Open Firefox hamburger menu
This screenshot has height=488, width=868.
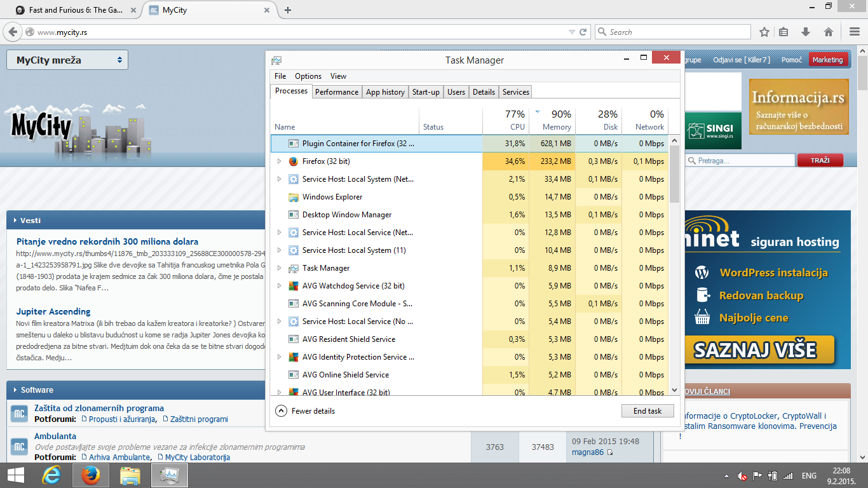pos(855,32)
